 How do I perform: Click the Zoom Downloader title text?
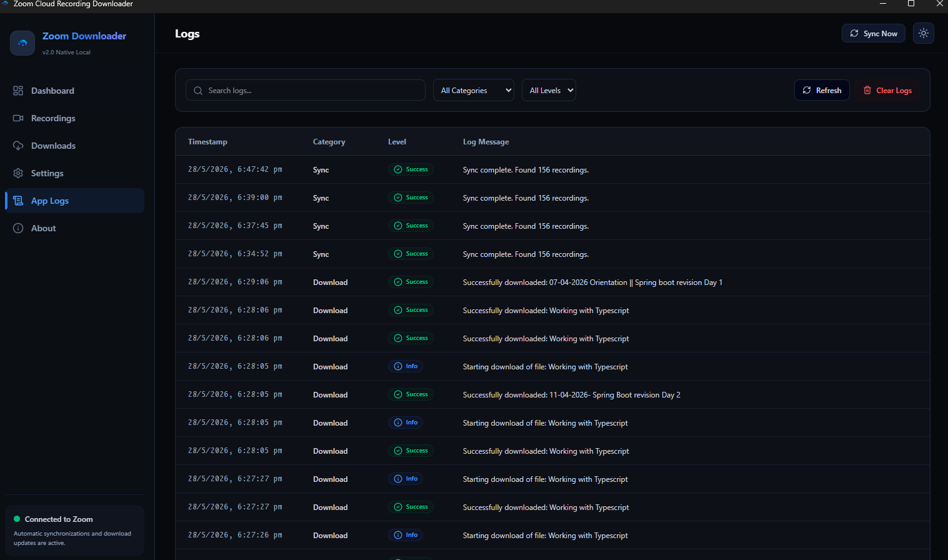pyautogui.click(x=84, y=36)
